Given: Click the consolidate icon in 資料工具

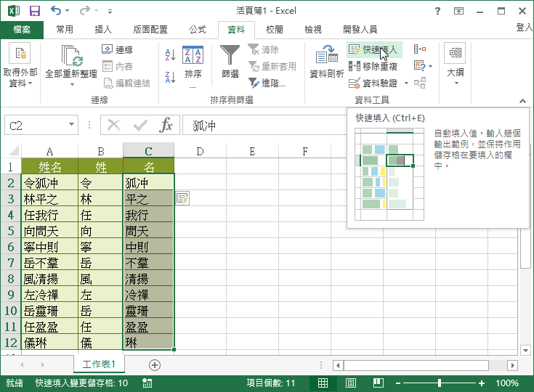Looking at the screenshot, I should tap(420, 49).
